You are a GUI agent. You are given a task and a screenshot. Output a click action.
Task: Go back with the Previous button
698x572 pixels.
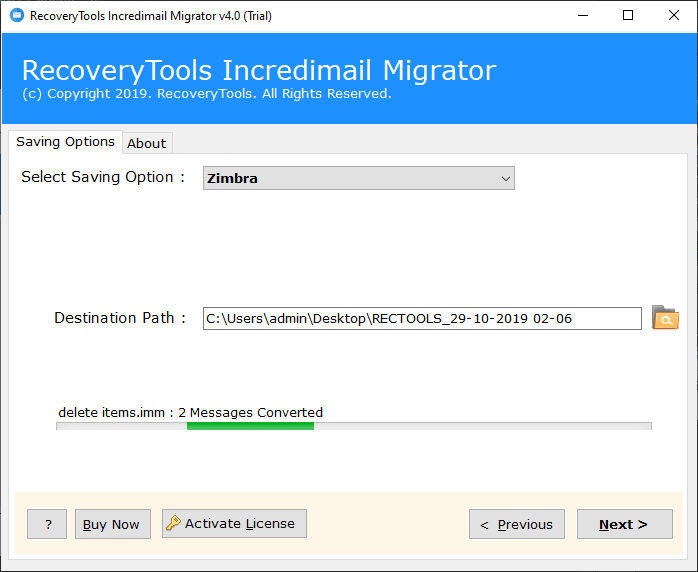click(x=517, y=524)
